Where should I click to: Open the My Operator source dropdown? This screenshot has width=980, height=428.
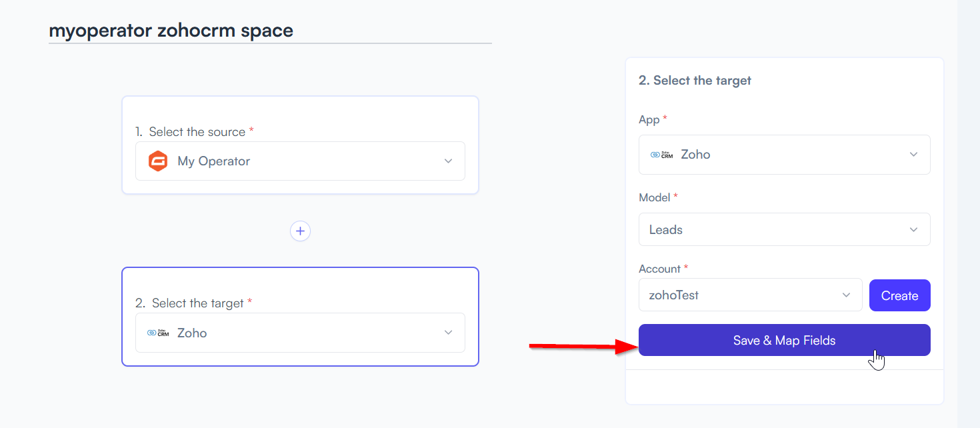pyautogui.click(x=300, y=161)
